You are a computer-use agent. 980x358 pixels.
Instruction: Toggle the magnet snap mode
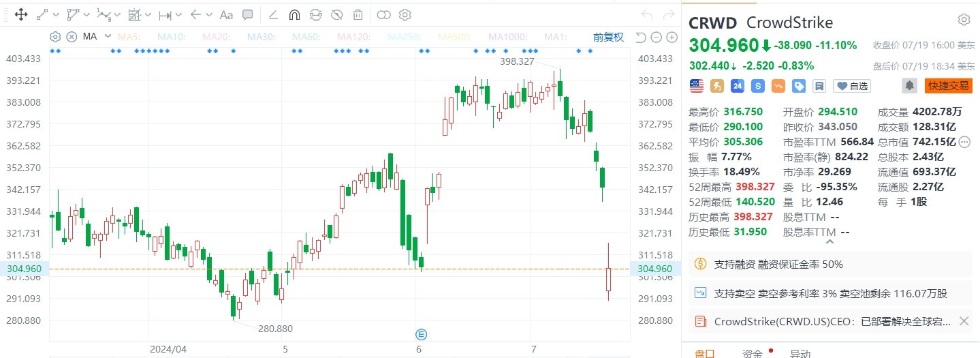click(x=294, y=14)
